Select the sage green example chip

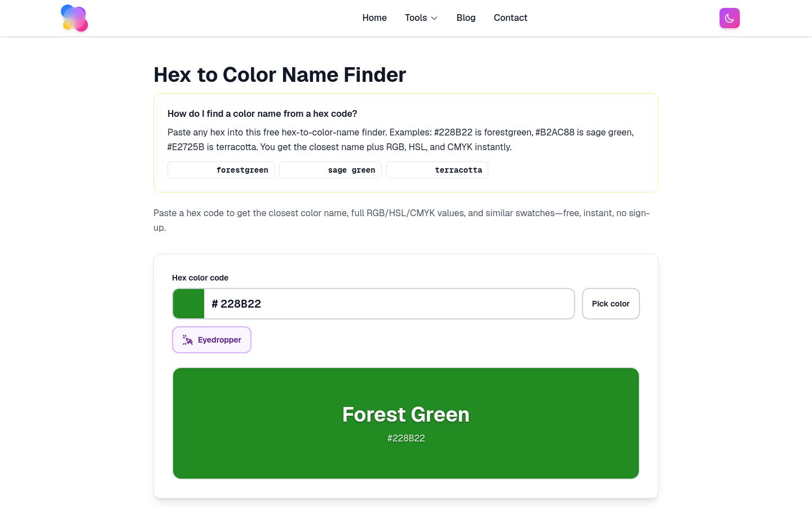pyautogui.click(x=330, y=170)
